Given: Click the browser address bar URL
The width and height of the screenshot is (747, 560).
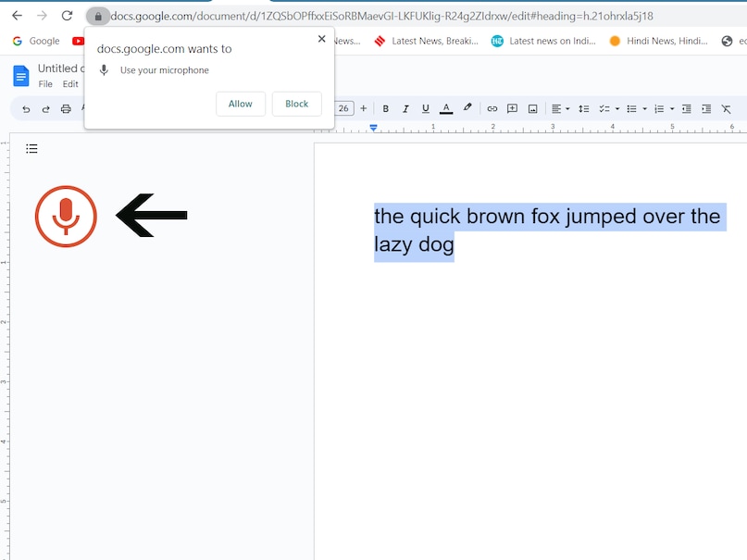Looking at the screenshot, I should (381, 16).
